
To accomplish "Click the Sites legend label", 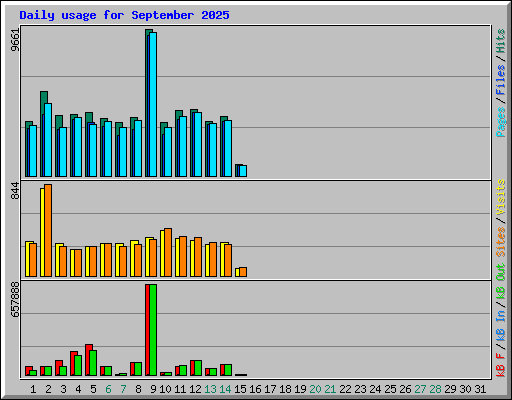I will [x=501, y=242].
